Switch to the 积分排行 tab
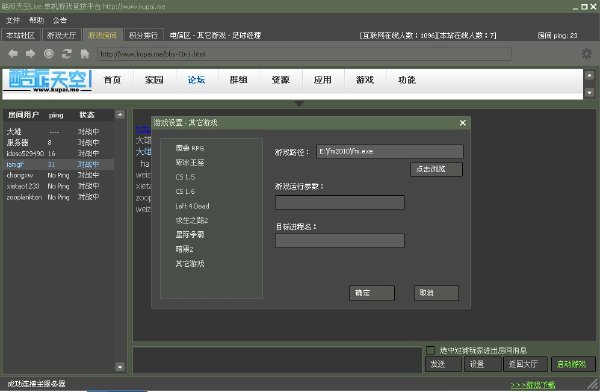600x392 pixels. point(143,36)
